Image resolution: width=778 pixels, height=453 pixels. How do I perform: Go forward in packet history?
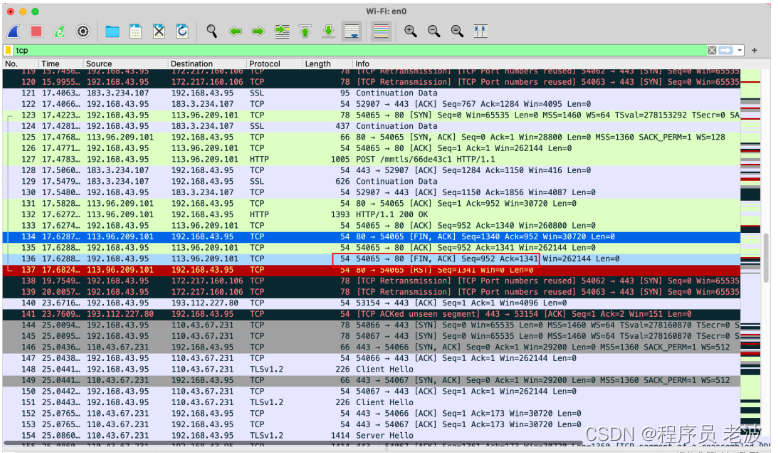pos(259,32)
